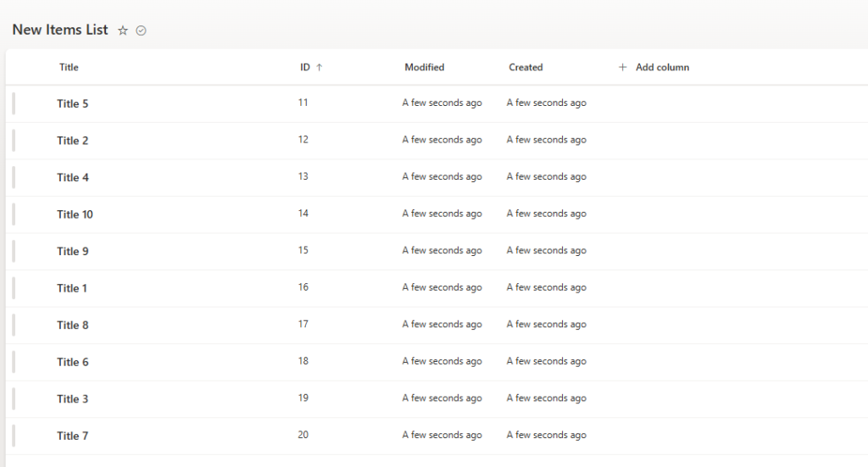
Task: Click ID cell 15
Action: pos(303,250)
